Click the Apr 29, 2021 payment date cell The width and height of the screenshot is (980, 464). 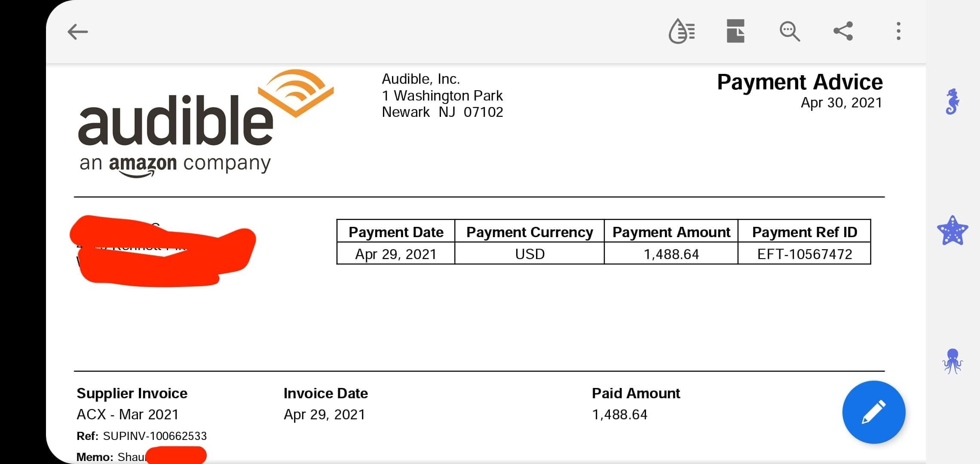pyautogui.click(x=396, y=254)
